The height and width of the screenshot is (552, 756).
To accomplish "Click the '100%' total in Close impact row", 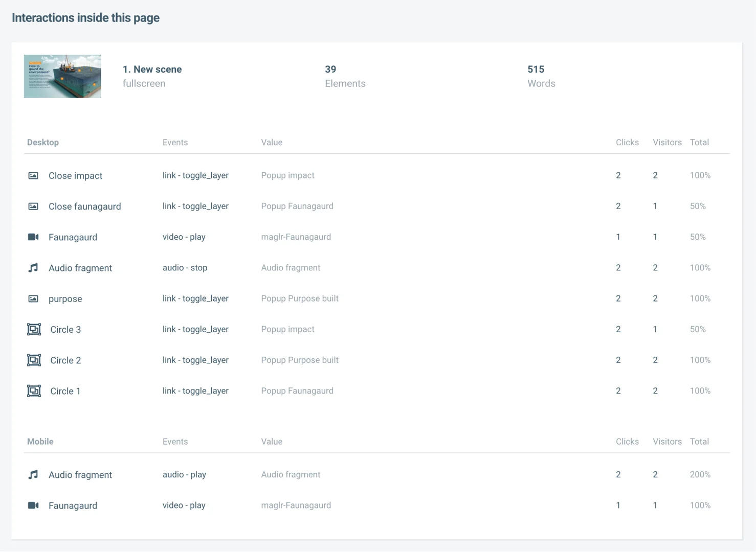I will [x=700, y=175].
